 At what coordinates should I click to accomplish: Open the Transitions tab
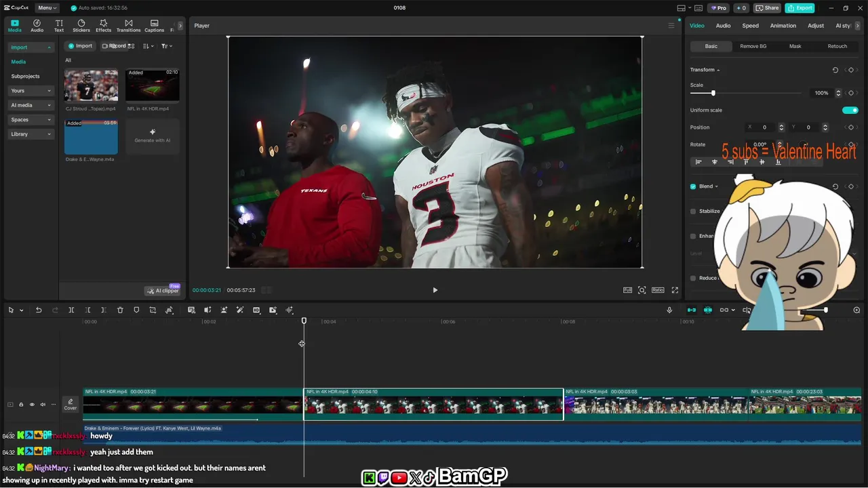[128, 26]
